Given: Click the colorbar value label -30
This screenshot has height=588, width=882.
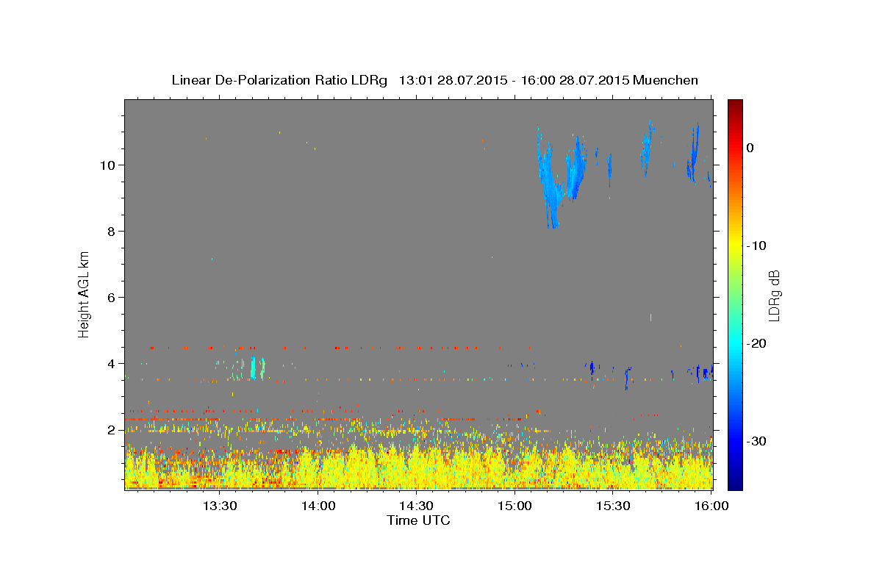Looking at the screenshot, I should (757, 441).
